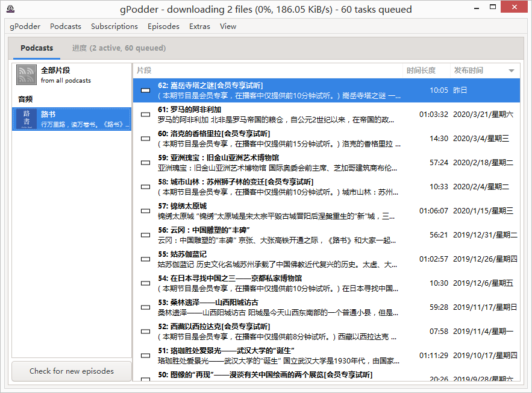Click the 01:06:07 duration value
The height and width of the screenshot is (393, 532).
coord(434,211)
